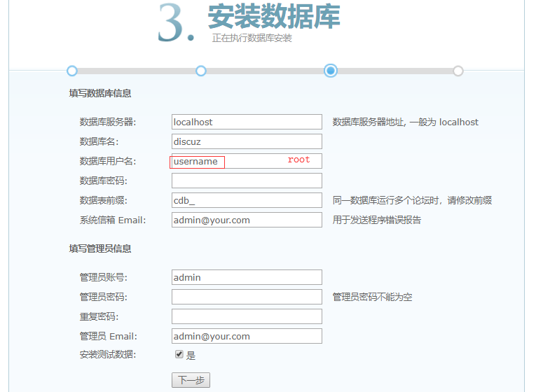
Task: Click the 管理员 Email label
Action: pos(109,336)
